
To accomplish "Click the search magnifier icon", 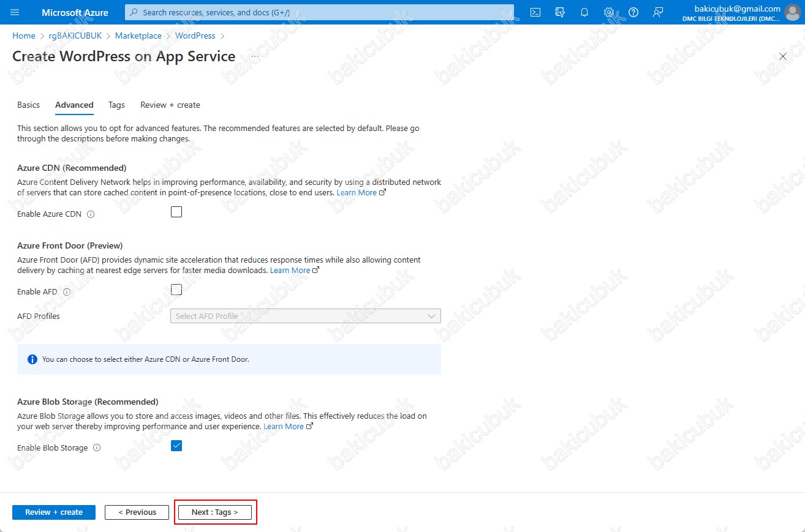I will (x=134, y=12).
